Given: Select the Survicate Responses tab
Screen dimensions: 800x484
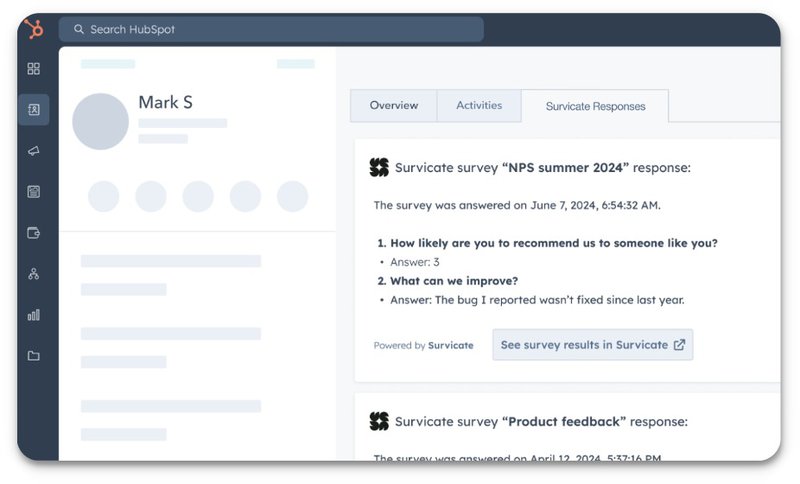Looking at the screenshot, I should tap(595, 107).
